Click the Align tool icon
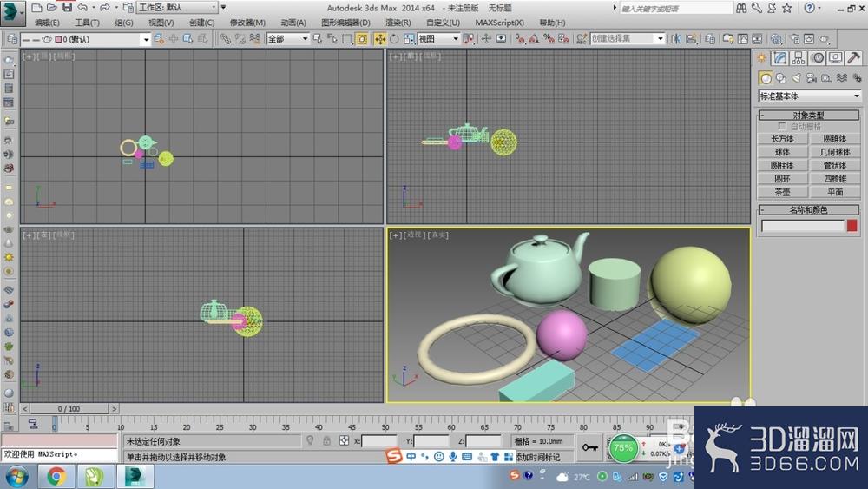The height and width of the screenshot is (489, 868). pos(691,39)
